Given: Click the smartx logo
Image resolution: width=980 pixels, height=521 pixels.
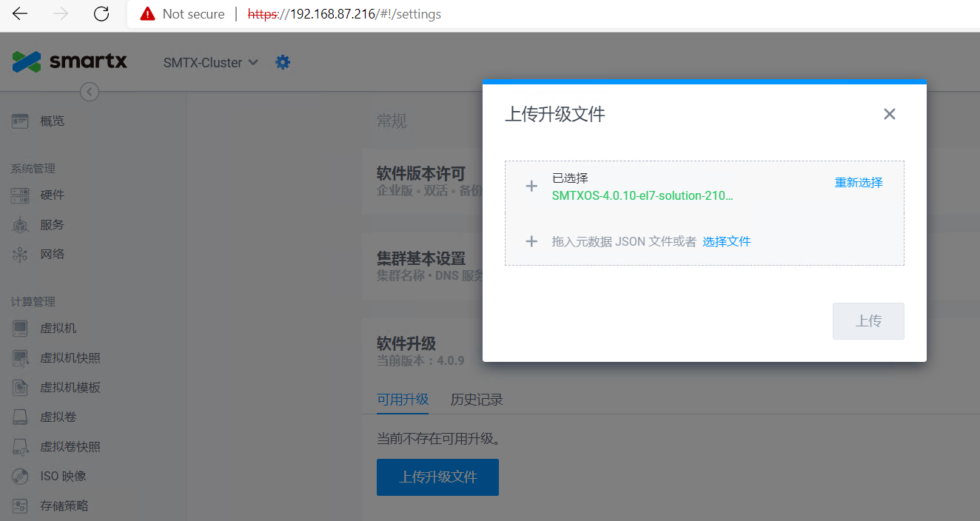Looking at the screenshot, I should tap(70, 61).
